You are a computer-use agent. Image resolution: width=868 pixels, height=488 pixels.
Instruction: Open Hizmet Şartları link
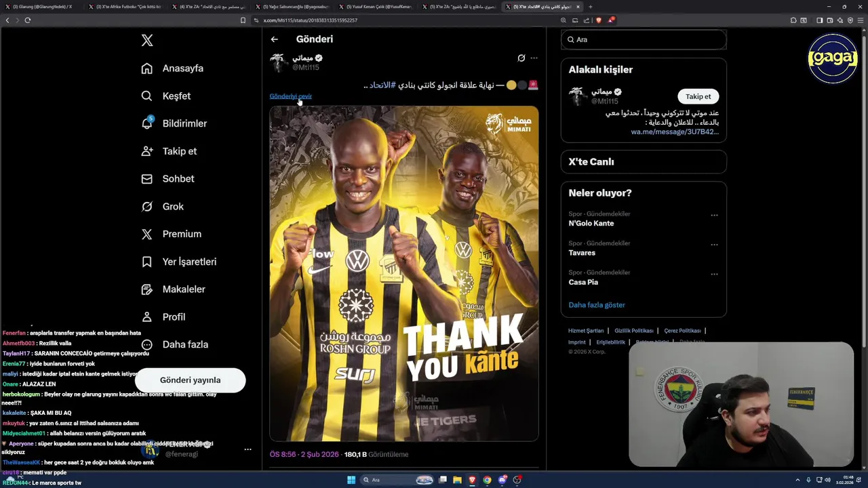tap(586, 331)
